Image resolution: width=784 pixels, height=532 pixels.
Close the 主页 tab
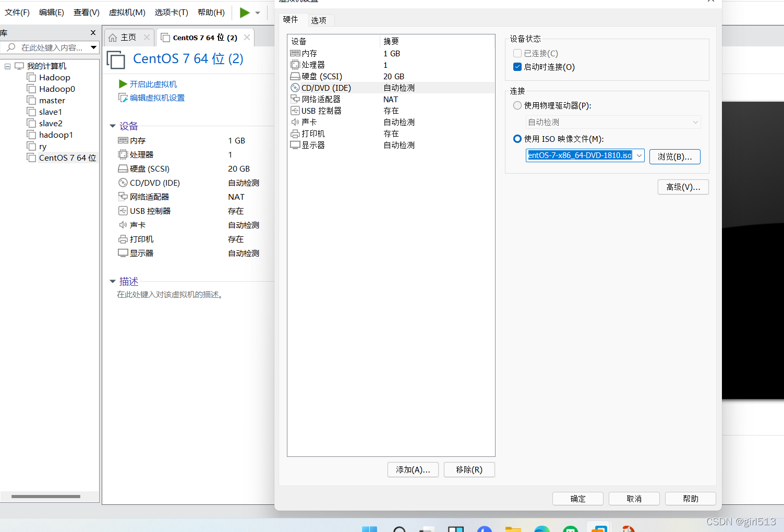pyautogui.click(x=147, y=38)
